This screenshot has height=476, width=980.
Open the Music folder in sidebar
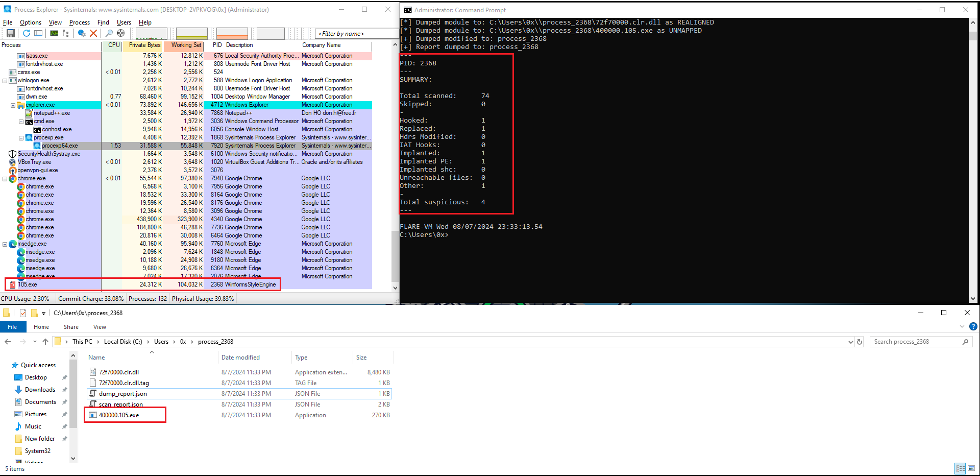[33, 426]
